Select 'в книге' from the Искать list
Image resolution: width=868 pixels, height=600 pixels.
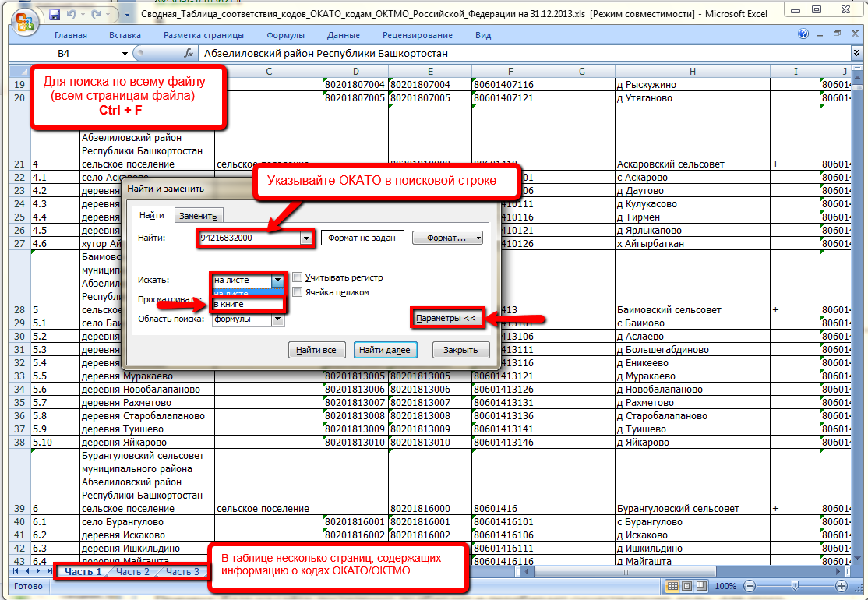coord(246,304)
